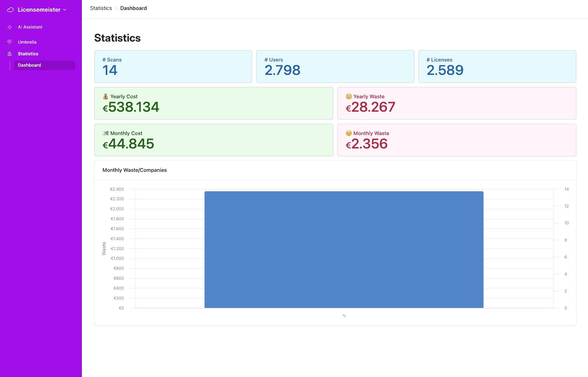This screenshot has height=377, width=588.
Task: Click the Monthly Cost banknote icon
Action: (x=106, y=133)
